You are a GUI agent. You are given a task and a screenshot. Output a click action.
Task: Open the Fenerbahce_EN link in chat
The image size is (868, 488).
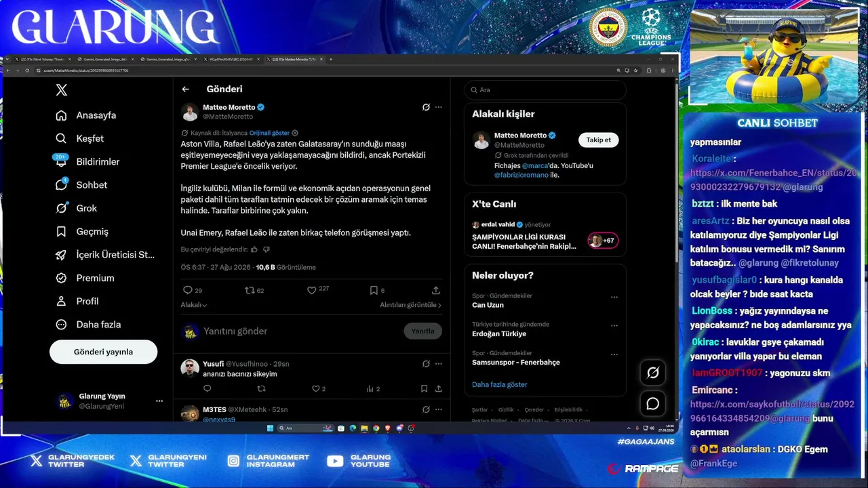[x=773, y=180]
